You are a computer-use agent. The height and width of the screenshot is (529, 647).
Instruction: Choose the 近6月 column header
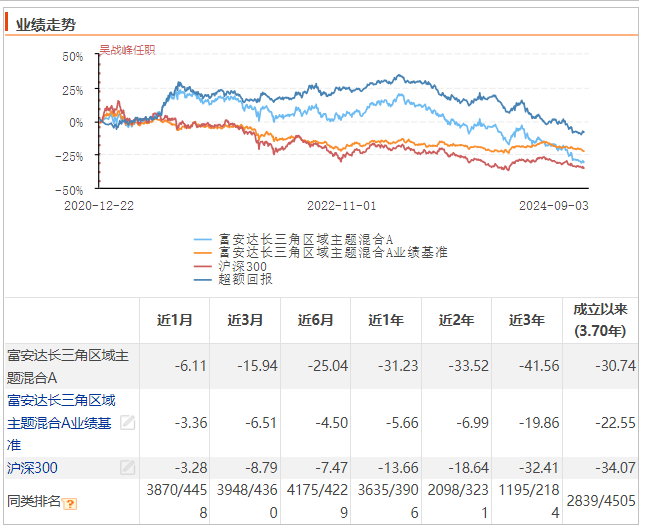315,320
